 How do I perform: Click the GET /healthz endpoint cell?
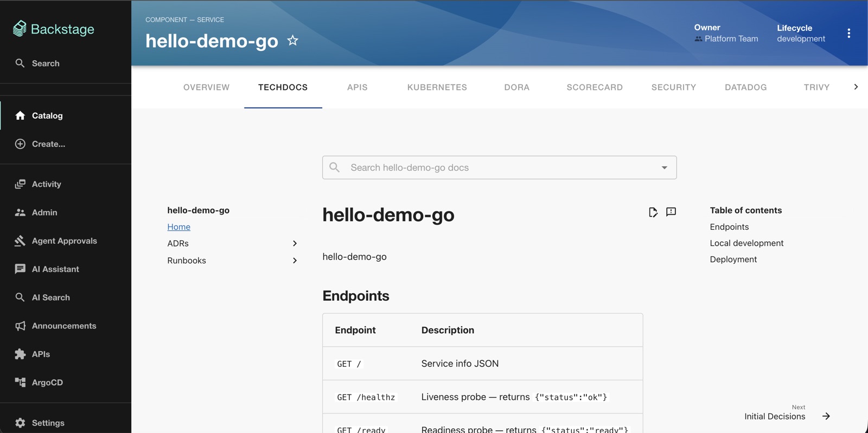click(x=366, y=397)
